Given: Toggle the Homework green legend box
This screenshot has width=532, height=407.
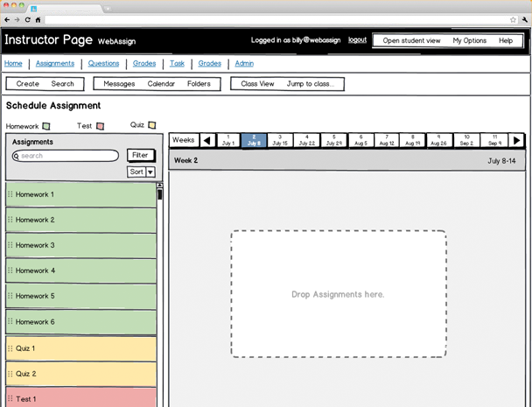Looking at the screenshot, I should [46, 127].
